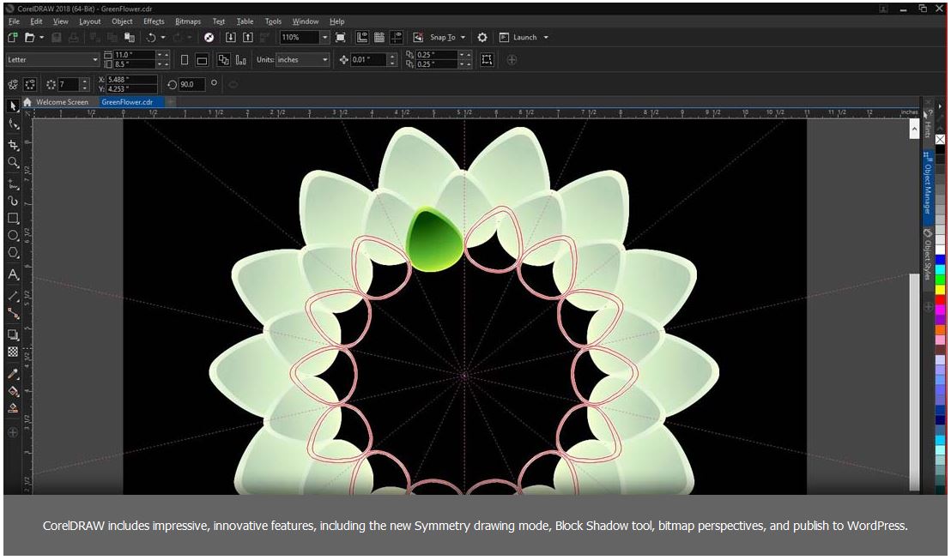
Task: Open the zoom level 110% dropdown
Action: pos(324,38)
